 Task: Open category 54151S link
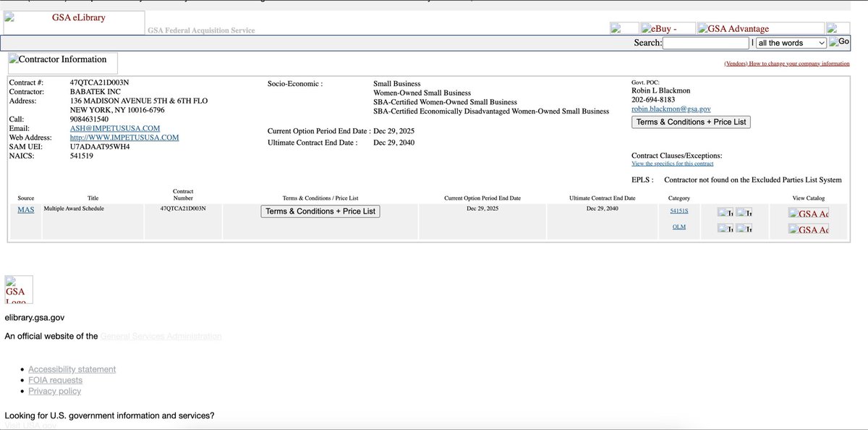(679, 211)
